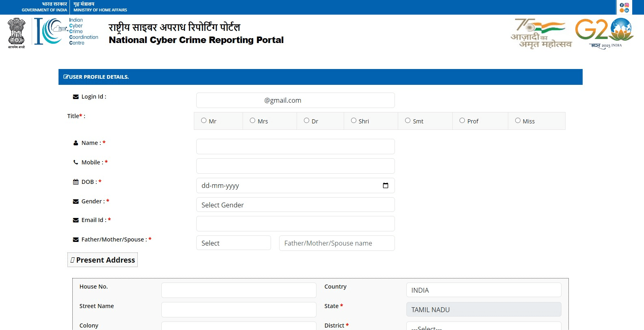Click the calendar icon beside DOB label
Screen dimensions: 644x330
pos(76,182)
